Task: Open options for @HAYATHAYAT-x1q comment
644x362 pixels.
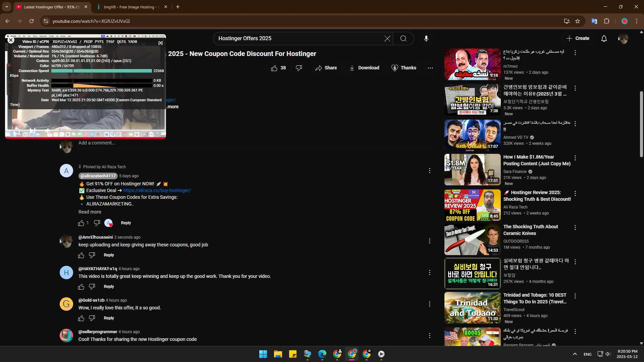Action: tap(429, 273)
